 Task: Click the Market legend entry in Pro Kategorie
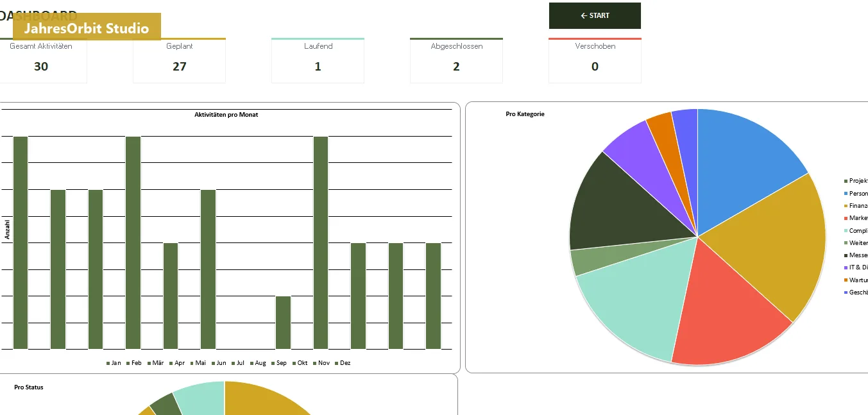856,218
